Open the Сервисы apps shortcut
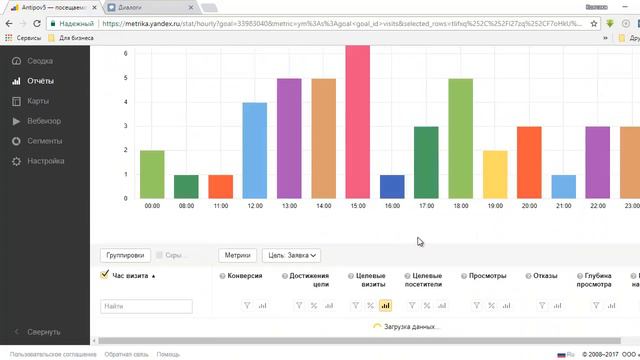The height and width of the screenshot is (360, 640). click(x=23, y=38)
